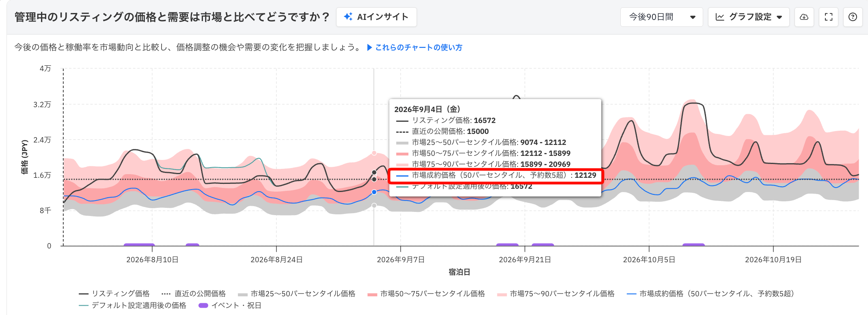Viewport: 868px width, 315px height.
Task: Download the chart using the cloud icon
Action: click(804, 17)
